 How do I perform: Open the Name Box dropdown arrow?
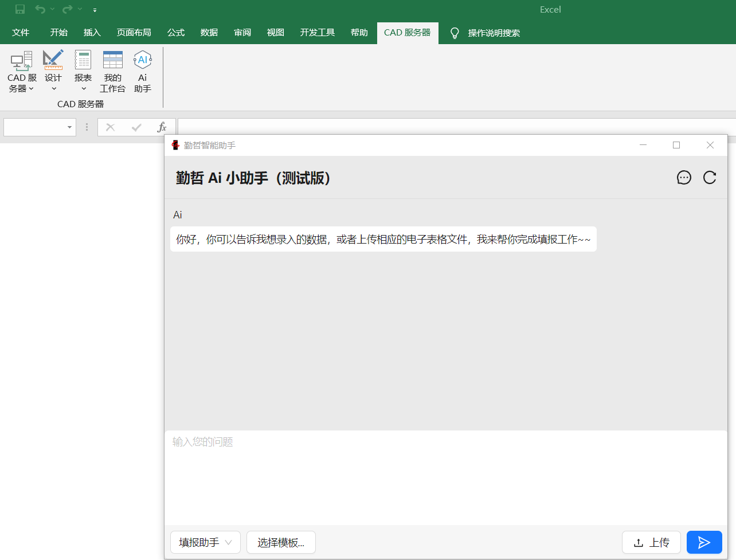[x=69, y=127]
